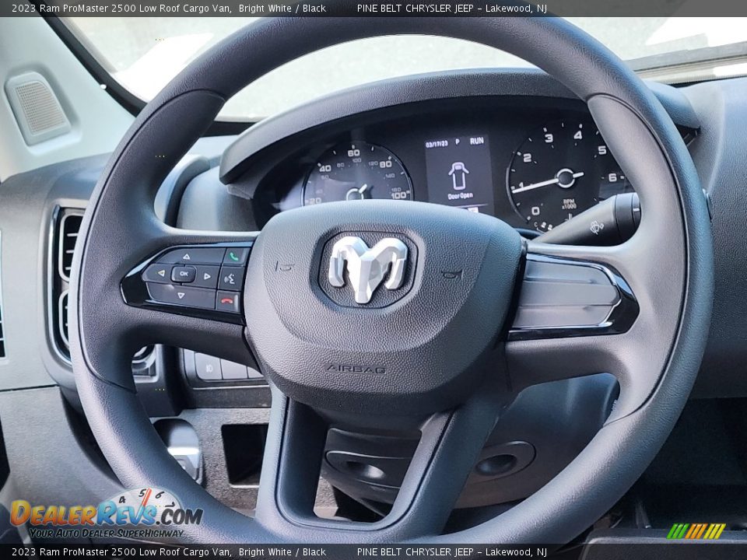747x560 pixels.
Task: Answer call with the green phone button
Action: point(234,257)
